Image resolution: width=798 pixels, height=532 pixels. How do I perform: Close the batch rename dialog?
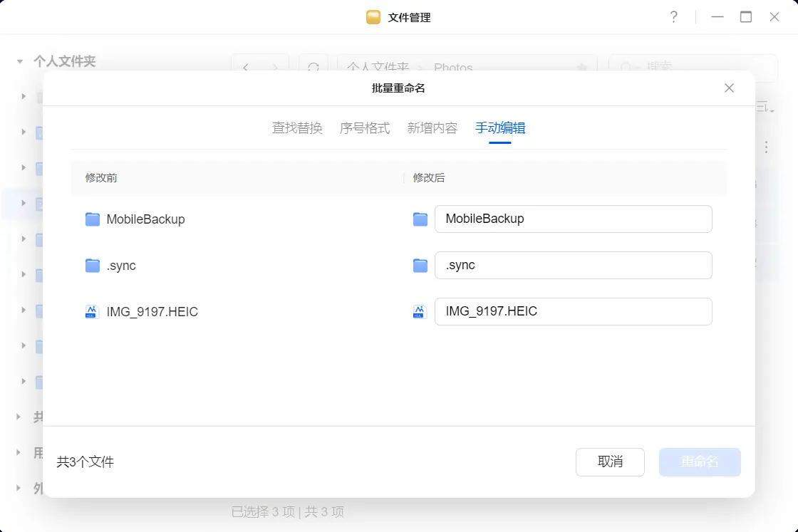[729, 88]
